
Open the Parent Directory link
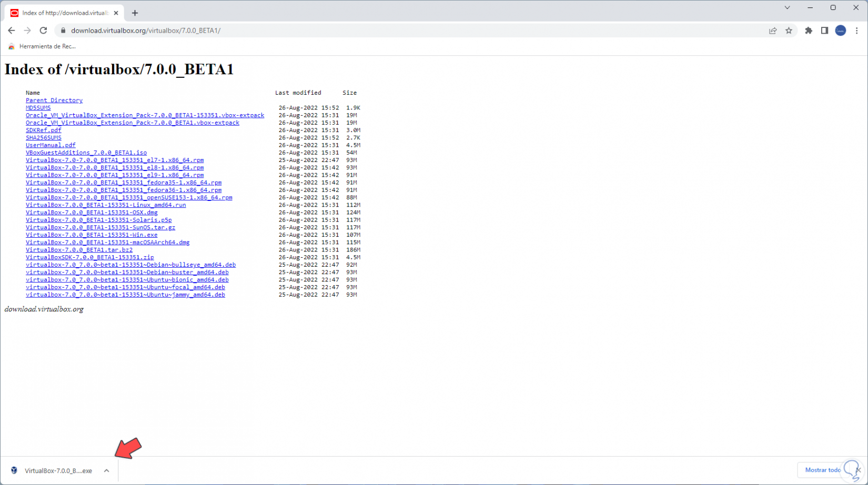point(54,100)
